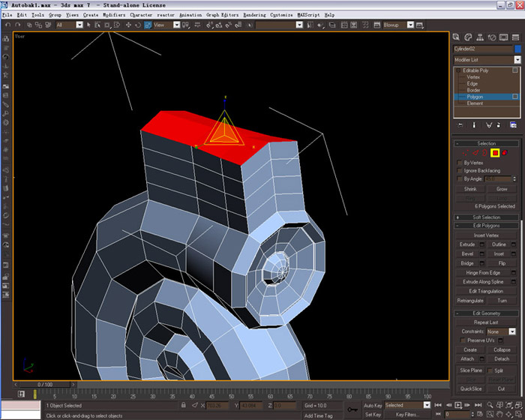Activate the Select and Uniform Scale tool
Image resolution: width=525 pixels, height=420 pixels.
(x=148, y=25)
